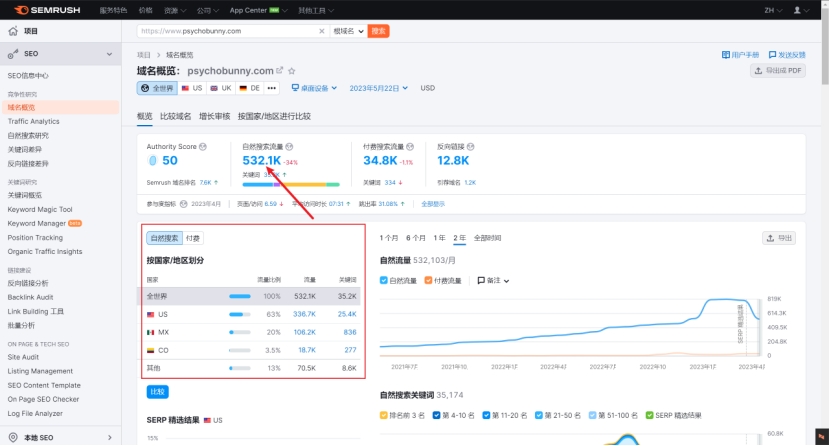
Task: Click the 导出成 PDF button
Action: [x=778, y=70]
